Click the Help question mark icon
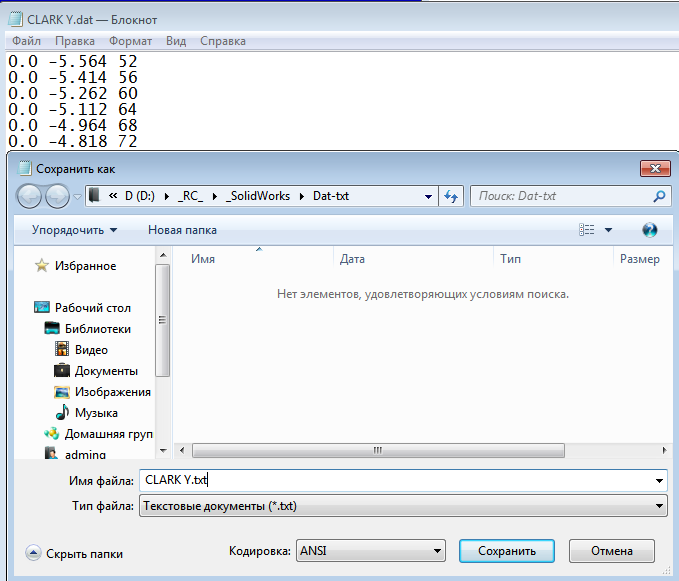Image resolution: width=679 pixels, height=581 pixels. click(x=650, y=230)
